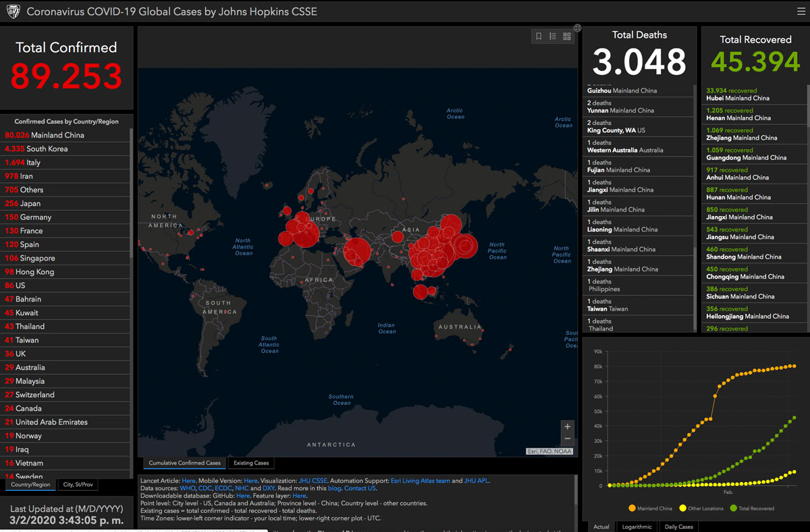Switch chart to Logarithmic view
Screen dimensions: 810x532
[637, 527]
